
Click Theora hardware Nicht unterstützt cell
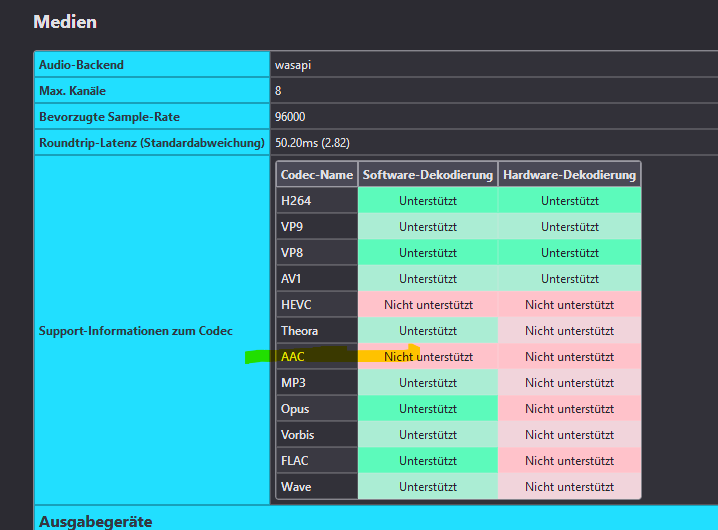point(569,331)
